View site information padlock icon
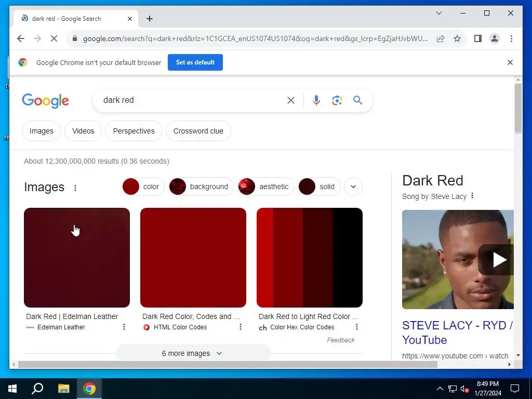The width and height of the screenshot is (532, 399). point(75,38)
